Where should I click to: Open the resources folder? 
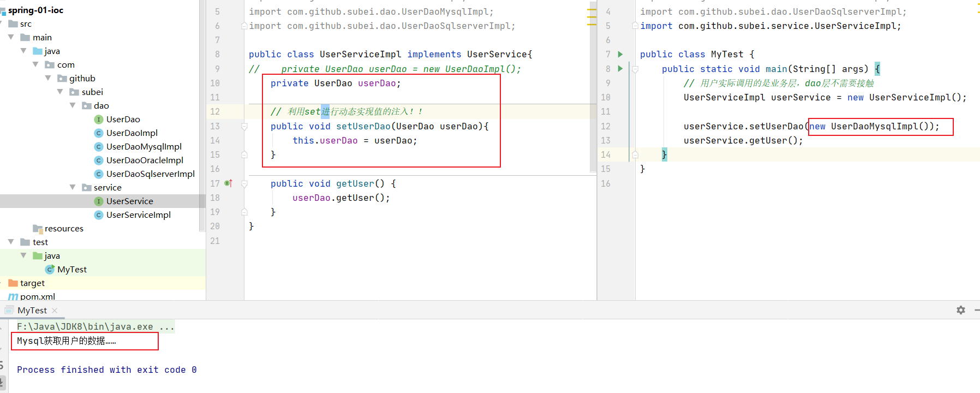[x=63, y=228]
